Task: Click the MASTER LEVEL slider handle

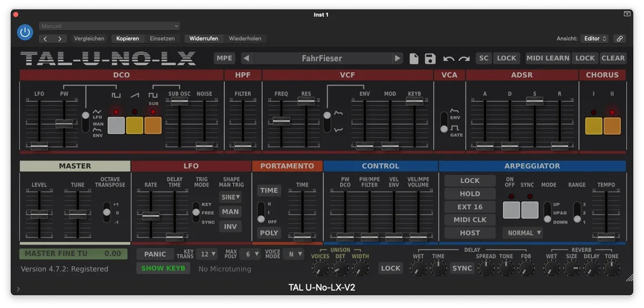Action: click(39, 214)
